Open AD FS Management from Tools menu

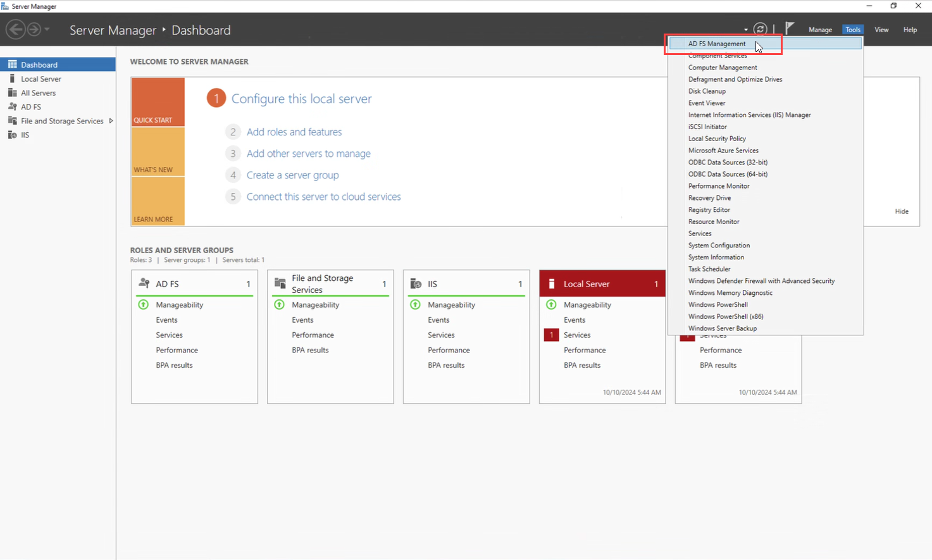766,44
